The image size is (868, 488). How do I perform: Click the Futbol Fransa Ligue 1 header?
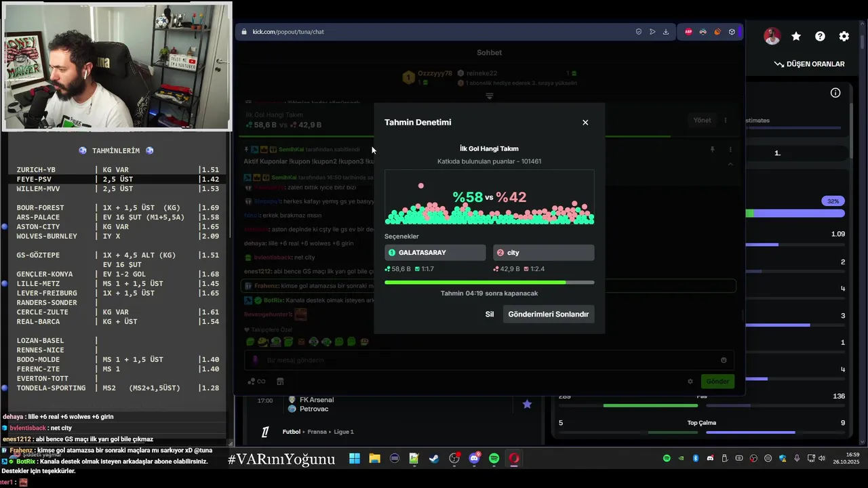(x=318, y=432)
